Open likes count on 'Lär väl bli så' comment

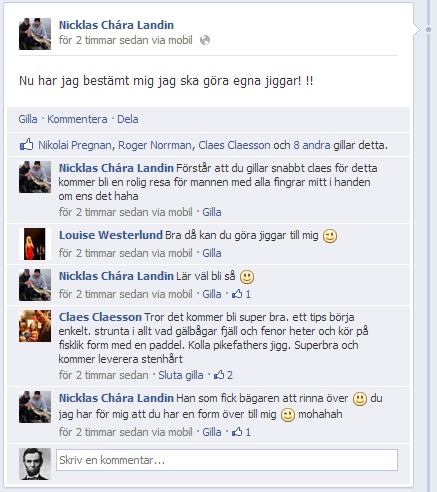[x=242, y=294]
